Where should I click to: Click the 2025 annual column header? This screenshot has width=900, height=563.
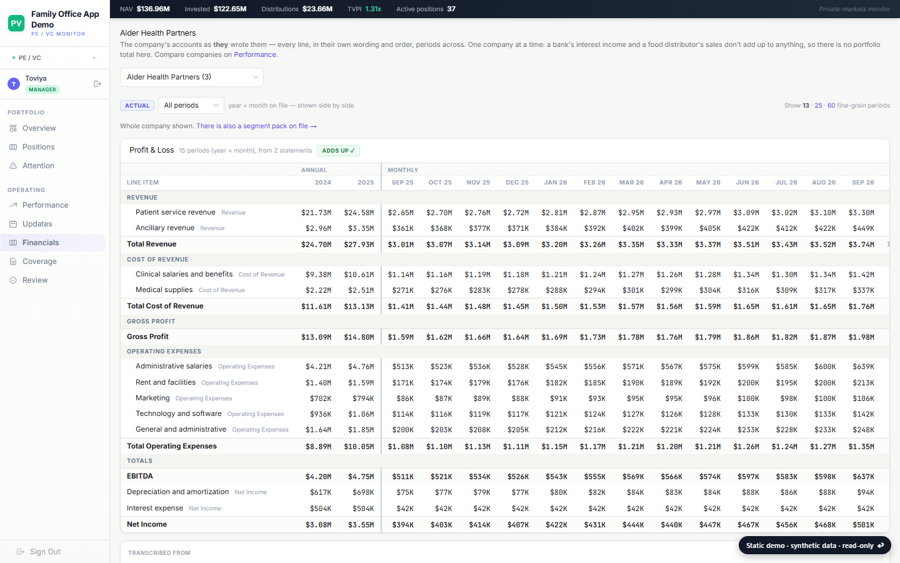point(366,183)
